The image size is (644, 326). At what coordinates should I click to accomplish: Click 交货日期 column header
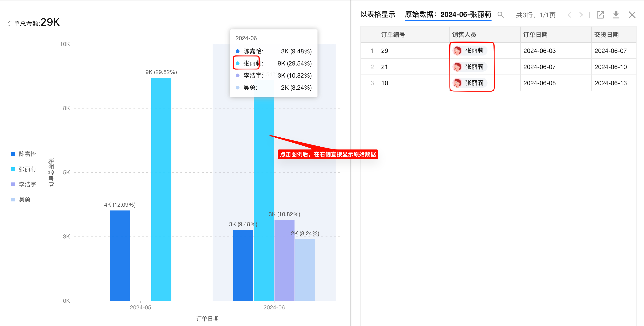point(606,35)
